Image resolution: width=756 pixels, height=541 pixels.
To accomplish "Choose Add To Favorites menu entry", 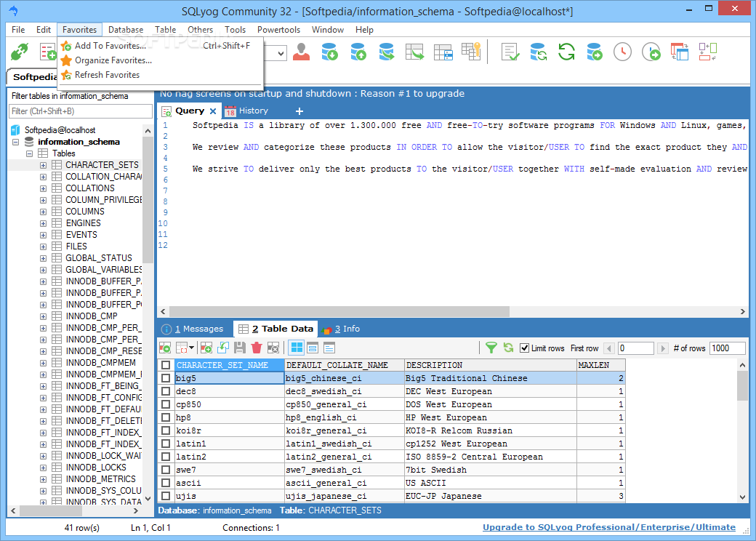I will (161, 46).
